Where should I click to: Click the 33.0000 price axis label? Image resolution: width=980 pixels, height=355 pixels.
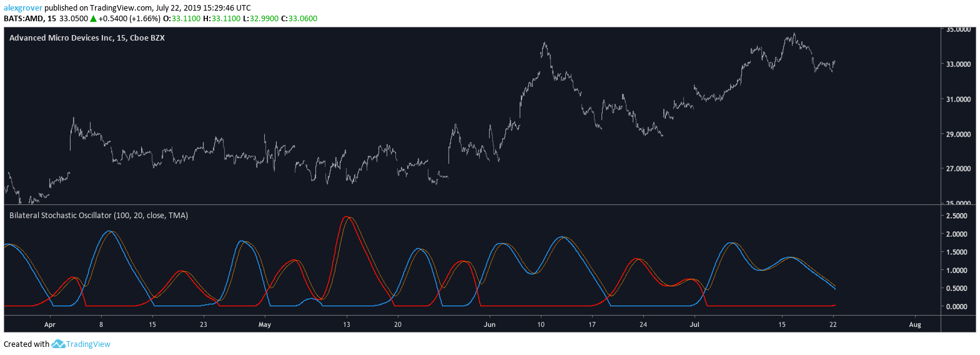click(x=958, y=64)
